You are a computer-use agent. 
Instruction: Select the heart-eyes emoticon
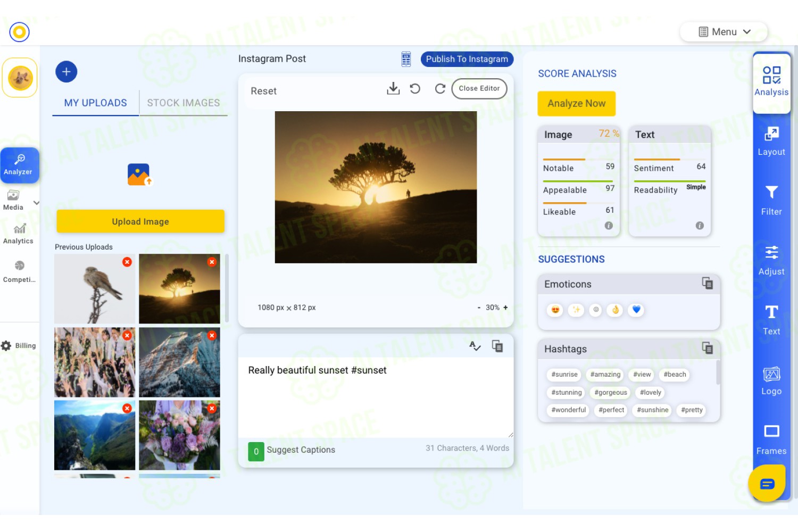555,310
